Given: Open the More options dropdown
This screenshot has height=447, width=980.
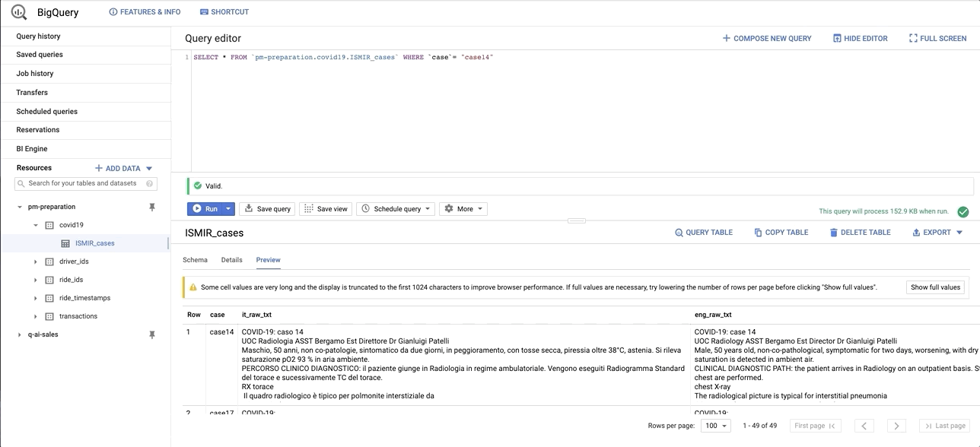Looking at the screenshot, I should [463, 209].
